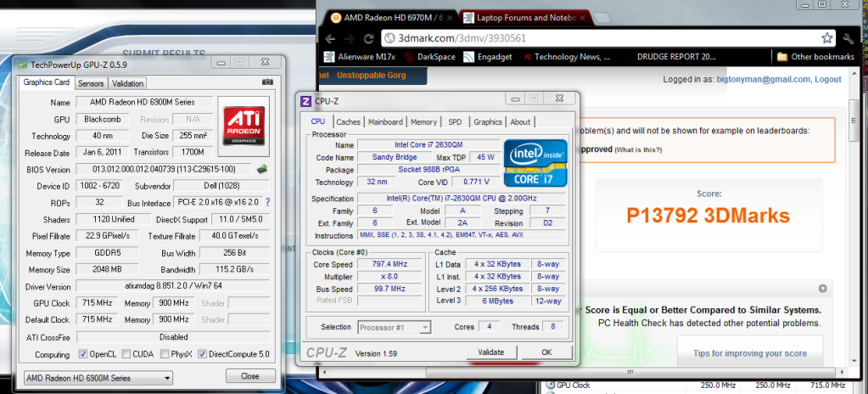Go forward in the Chrome browser
Screen dimensions: 868x394
[350, 39]
